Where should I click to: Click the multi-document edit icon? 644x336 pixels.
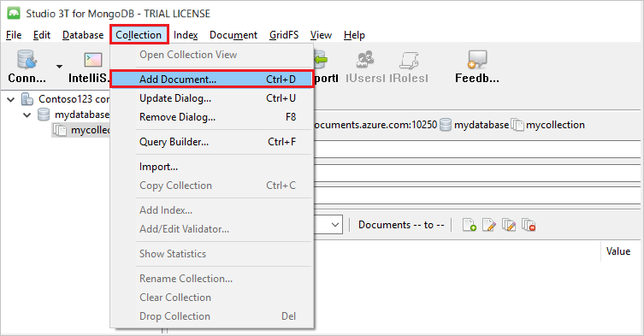coord(509,225)
